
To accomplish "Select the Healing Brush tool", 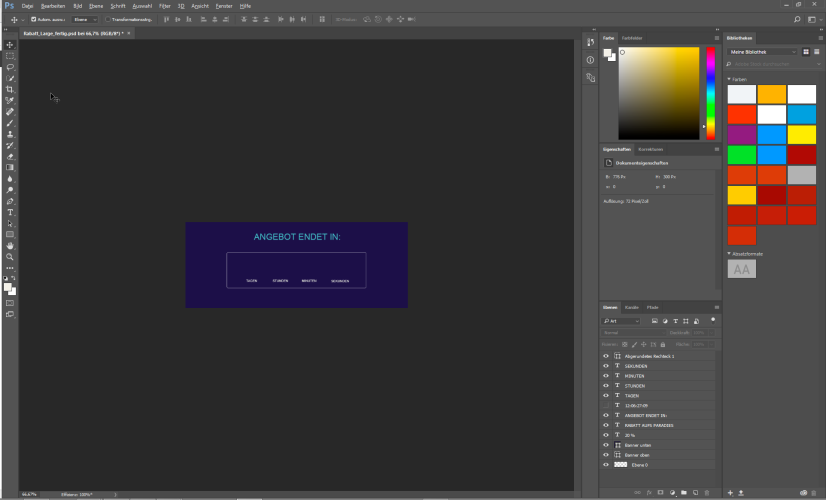I will [x=10, y=112].
